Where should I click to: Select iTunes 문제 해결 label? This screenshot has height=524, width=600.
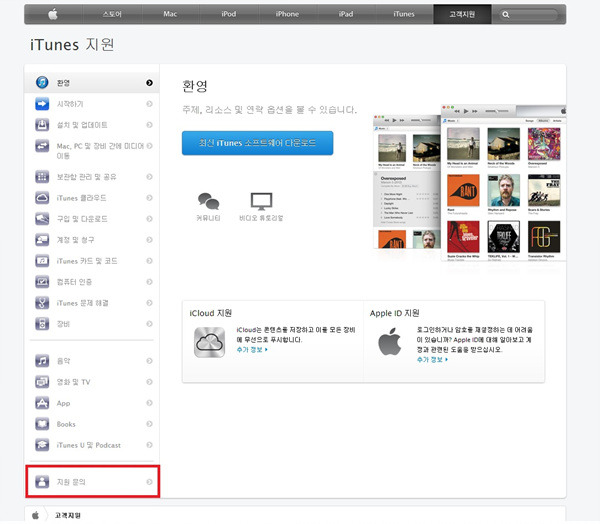[x=83, y=303]
